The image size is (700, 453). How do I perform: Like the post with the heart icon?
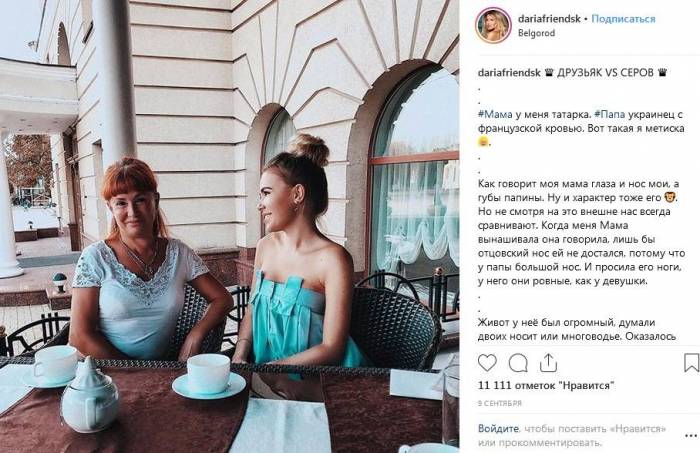(x=487, y=363)
